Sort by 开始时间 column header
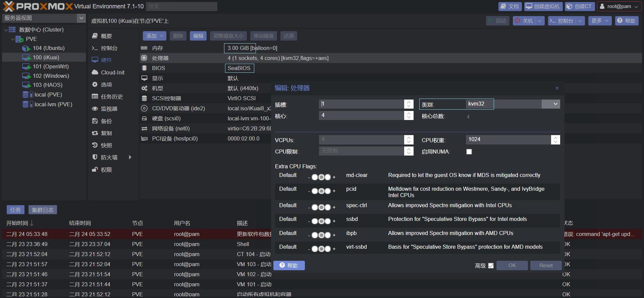The image size is (644, 298). point(17,223)
